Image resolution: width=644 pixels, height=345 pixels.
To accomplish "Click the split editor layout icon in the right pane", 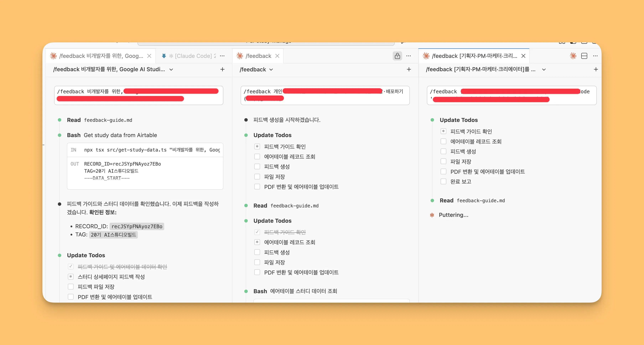I will click(584, 56).
